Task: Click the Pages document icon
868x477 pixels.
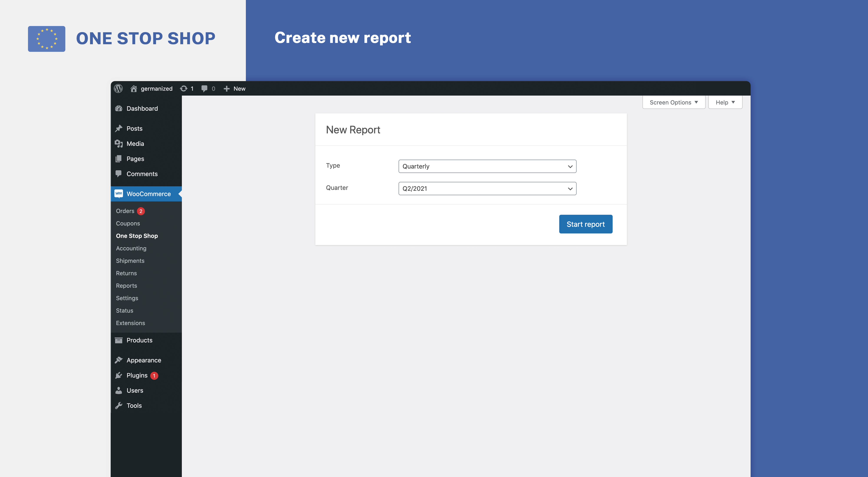Action: click(x=119, y=159)
